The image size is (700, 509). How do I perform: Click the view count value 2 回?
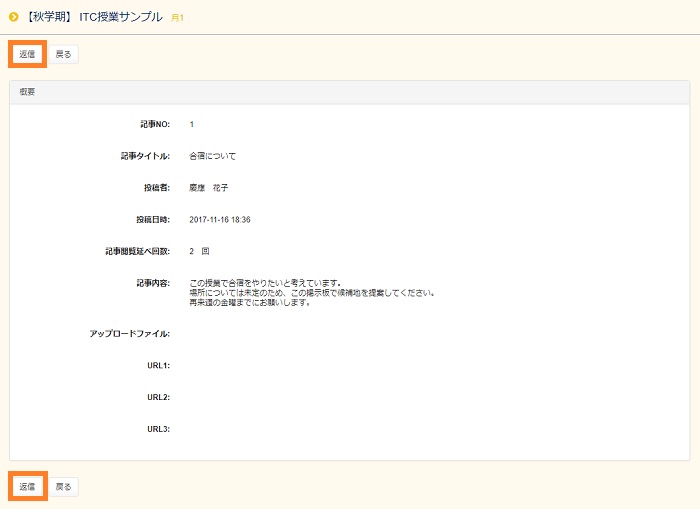(x=199, y=251)
